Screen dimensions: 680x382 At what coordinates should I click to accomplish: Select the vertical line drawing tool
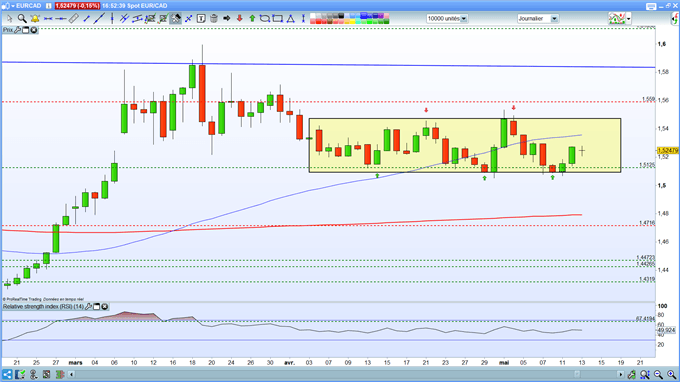coord(112,18)
